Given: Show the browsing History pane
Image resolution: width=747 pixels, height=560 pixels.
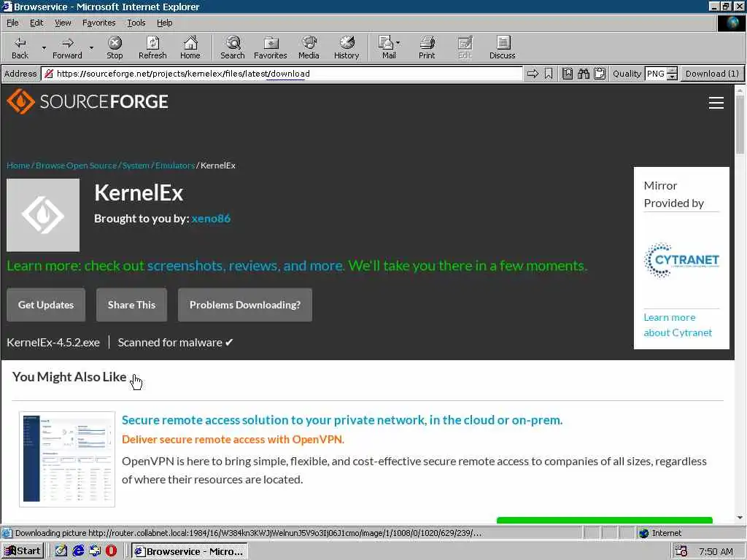Looking at the screenshot, I should click(347, 47).
